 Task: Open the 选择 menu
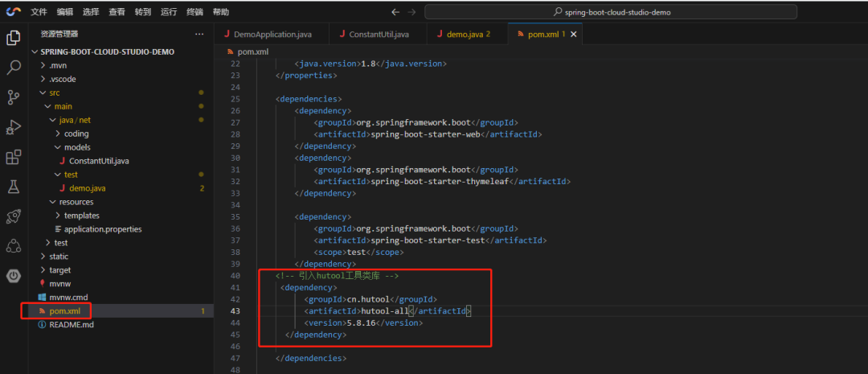(92, 11)
